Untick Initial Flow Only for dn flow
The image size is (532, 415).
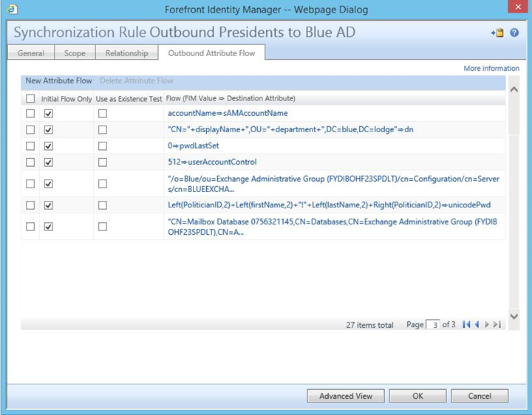tap(49, 129)
